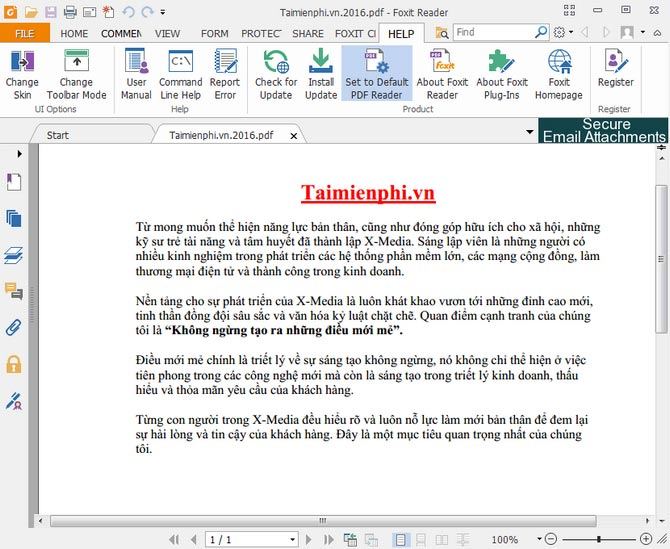This screenshot has width=670, height=549.
Task: Open About Foxit Plug-Ins
Action: (502, 75)
